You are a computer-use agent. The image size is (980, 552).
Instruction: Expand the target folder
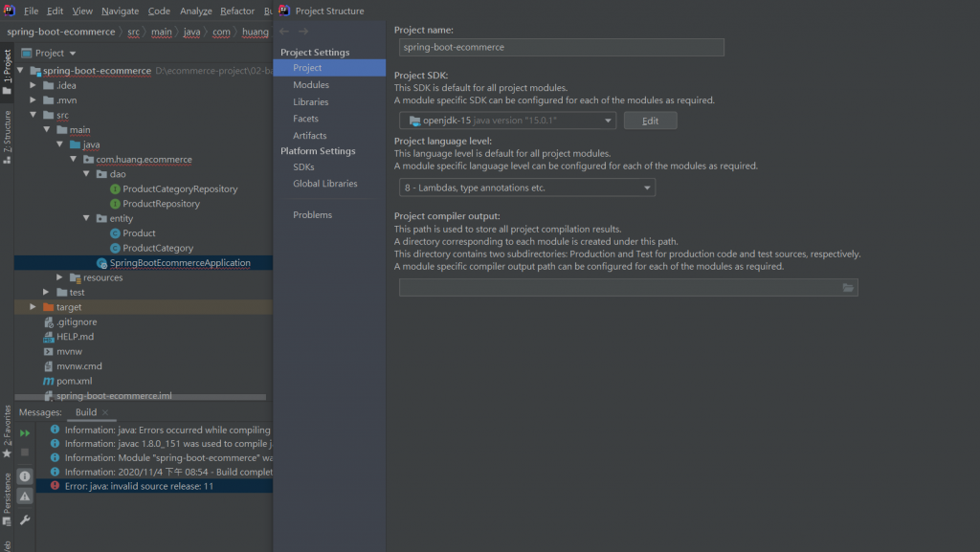click(33, 307)
